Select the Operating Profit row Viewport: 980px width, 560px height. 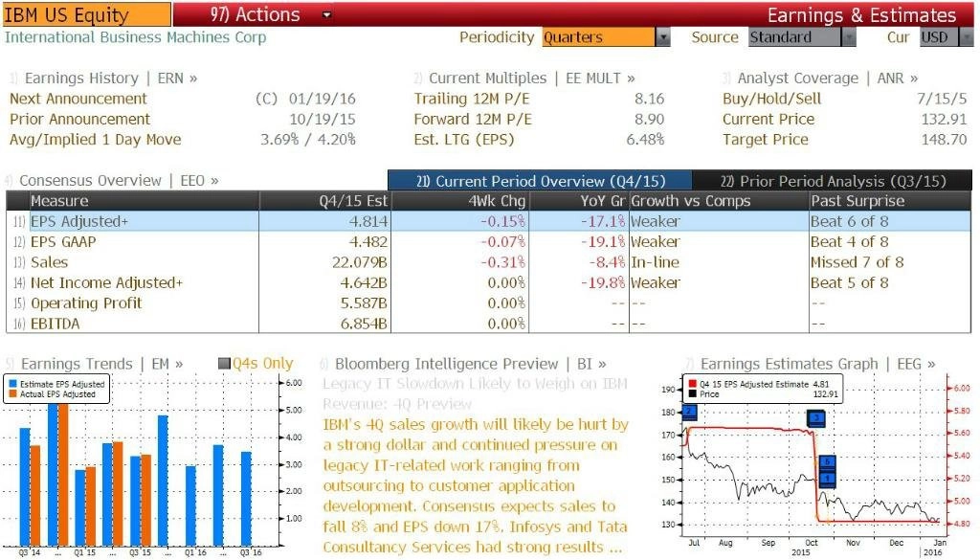(x=489, y=303)
